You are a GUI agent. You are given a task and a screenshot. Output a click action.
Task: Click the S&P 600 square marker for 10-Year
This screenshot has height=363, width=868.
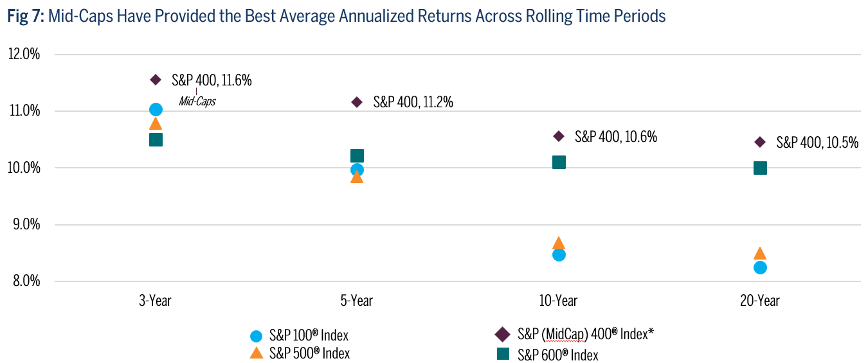coord(559,162)
